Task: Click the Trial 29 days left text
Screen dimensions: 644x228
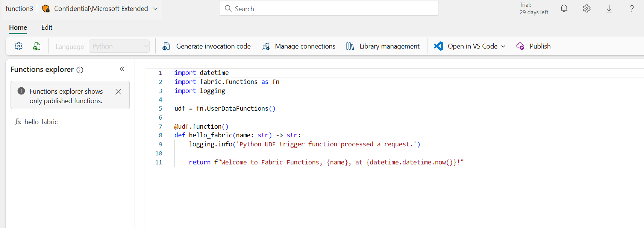Action: 534,9
